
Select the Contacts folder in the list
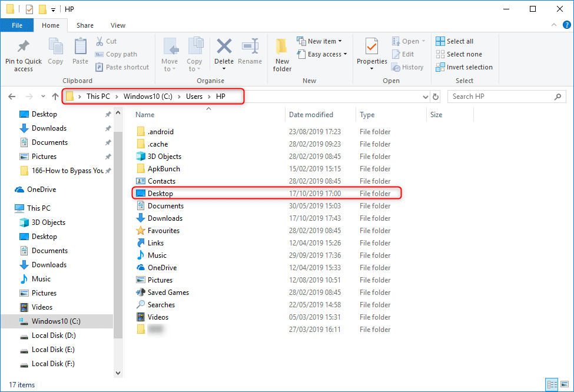coord(267,181)
